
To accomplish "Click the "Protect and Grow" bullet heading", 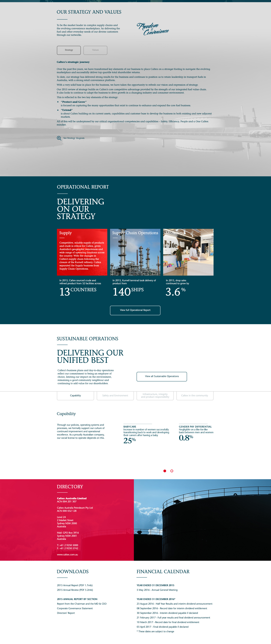I will click(x=74, y=102).
